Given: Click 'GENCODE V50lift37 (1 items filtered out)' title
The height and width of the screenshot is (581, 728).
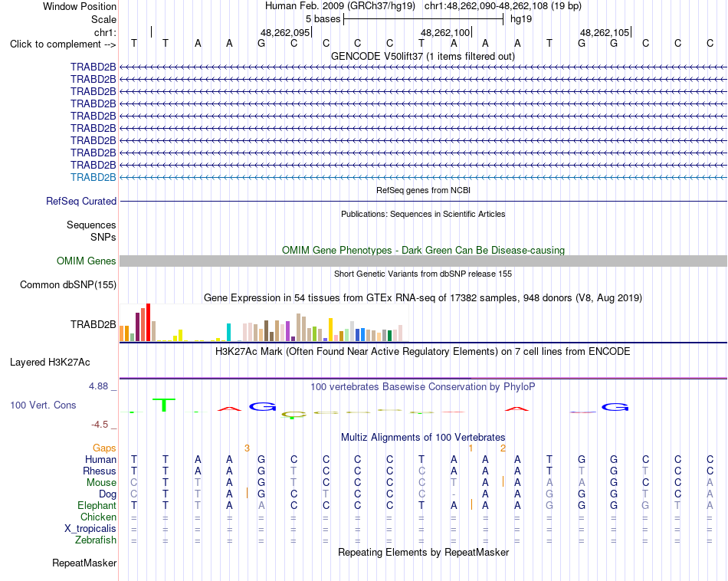Looking at the screenshot, I should [423, 56].
